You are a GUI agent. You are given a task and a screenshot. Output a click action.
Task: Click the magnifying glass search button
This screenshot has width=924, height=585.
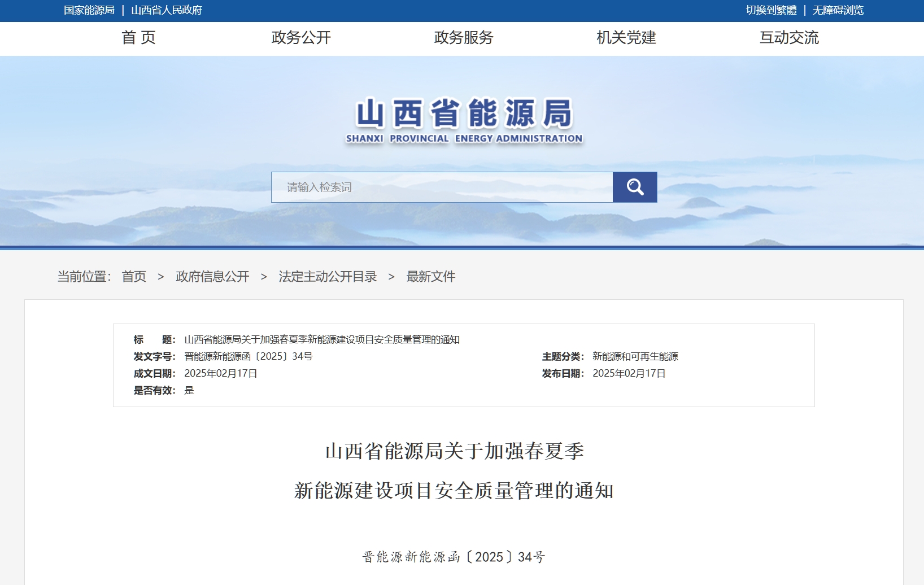click(634, 187)
